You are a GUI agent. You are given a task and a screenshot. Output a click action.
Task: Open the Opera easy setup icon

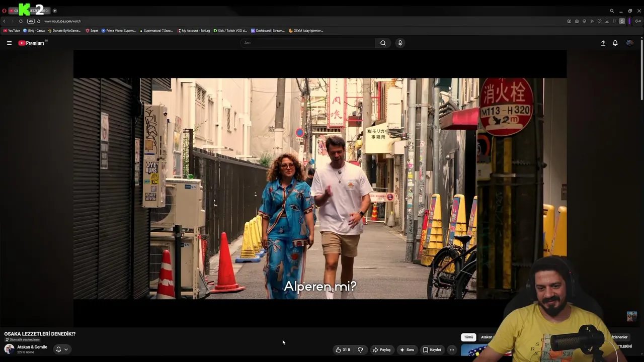click(x=614, y=21)
